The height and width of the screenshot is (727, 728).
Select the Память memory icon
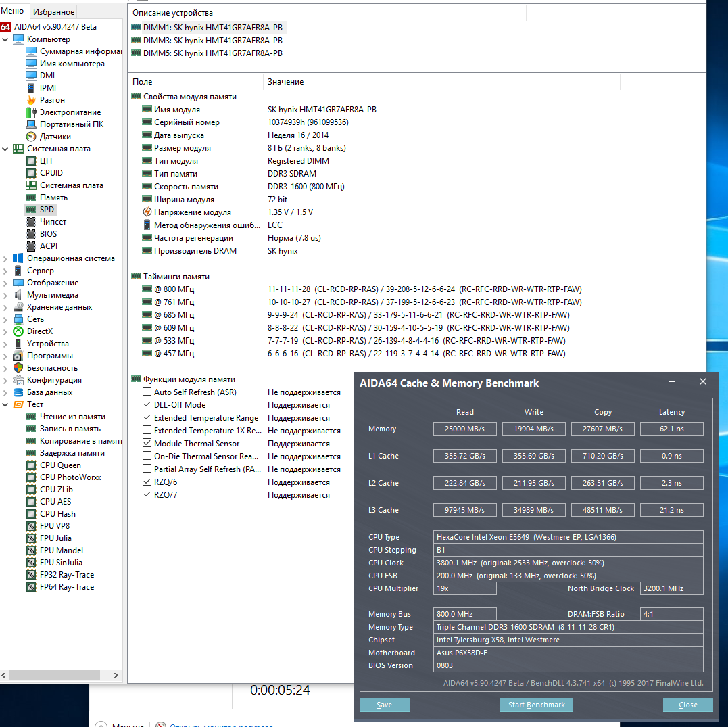click(x=31, y=197)
